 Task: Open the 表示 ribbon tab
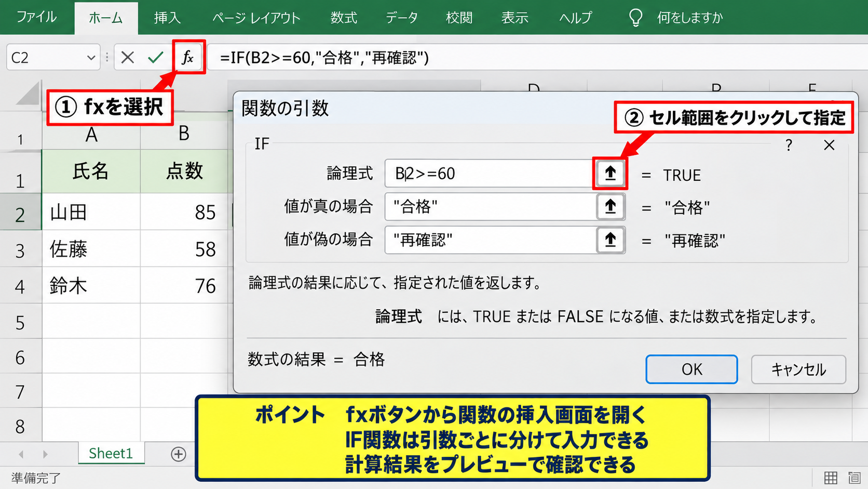(x=514, y=18)
